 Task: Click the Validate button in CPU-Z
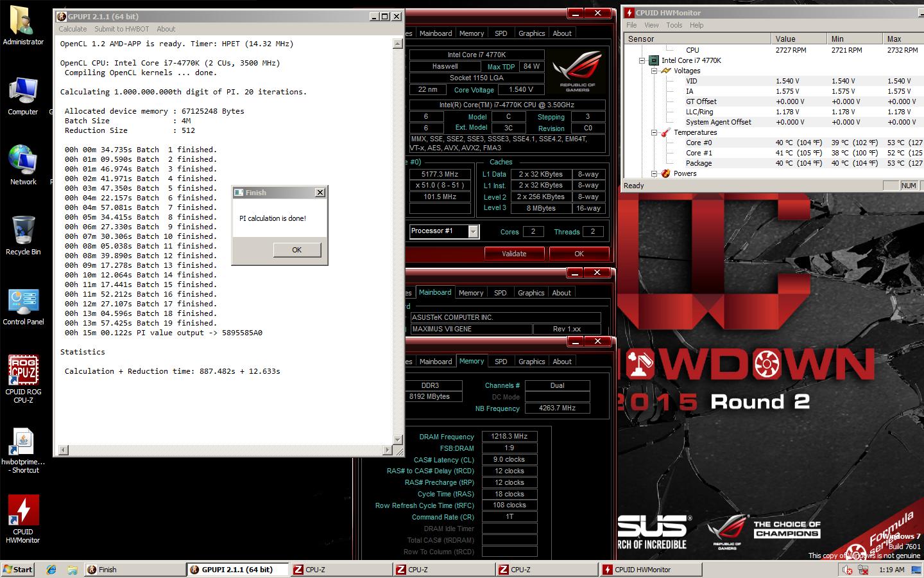pyautogui.click(x=514, y=254)
